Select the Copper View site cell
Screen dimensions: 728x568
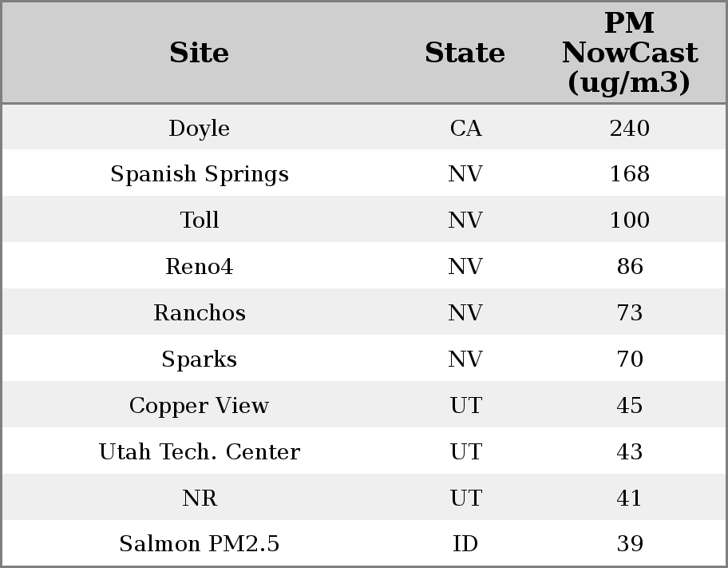(199, 406)
